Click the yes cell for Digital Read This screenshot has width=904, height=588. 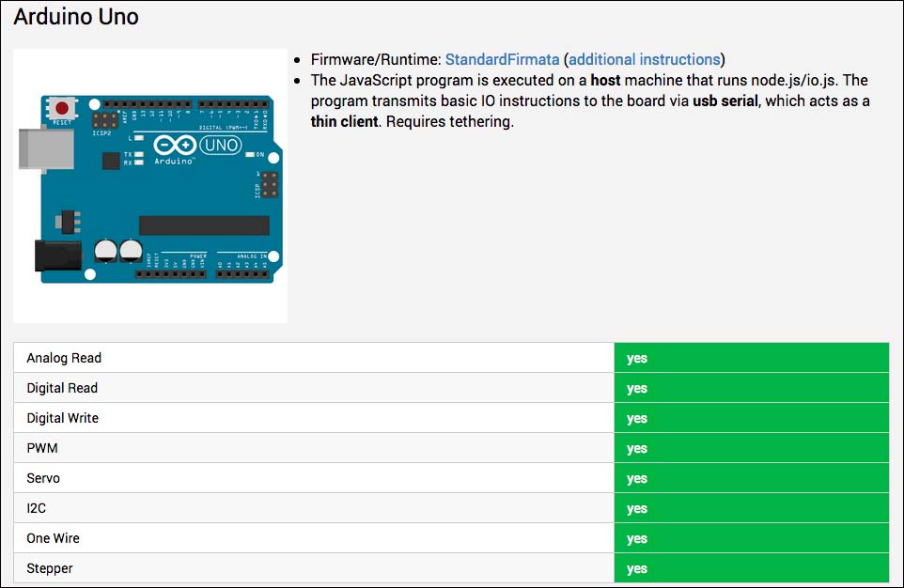coord(751,388)
